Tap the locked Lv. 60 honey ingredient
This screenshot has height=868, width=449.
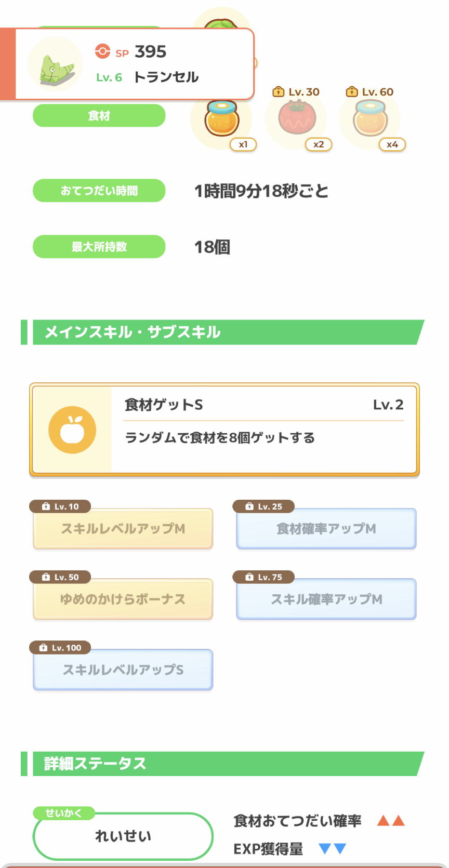pos(371,119)
